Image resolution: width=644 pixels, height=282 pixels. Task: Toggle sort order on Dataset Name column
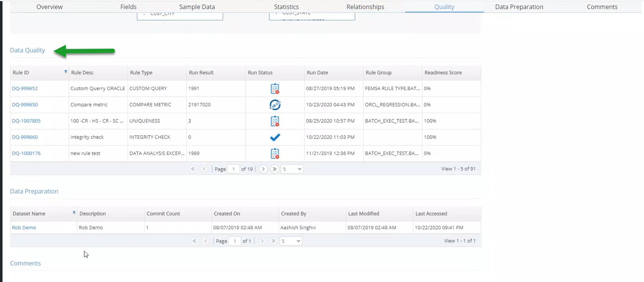[74, 213]
